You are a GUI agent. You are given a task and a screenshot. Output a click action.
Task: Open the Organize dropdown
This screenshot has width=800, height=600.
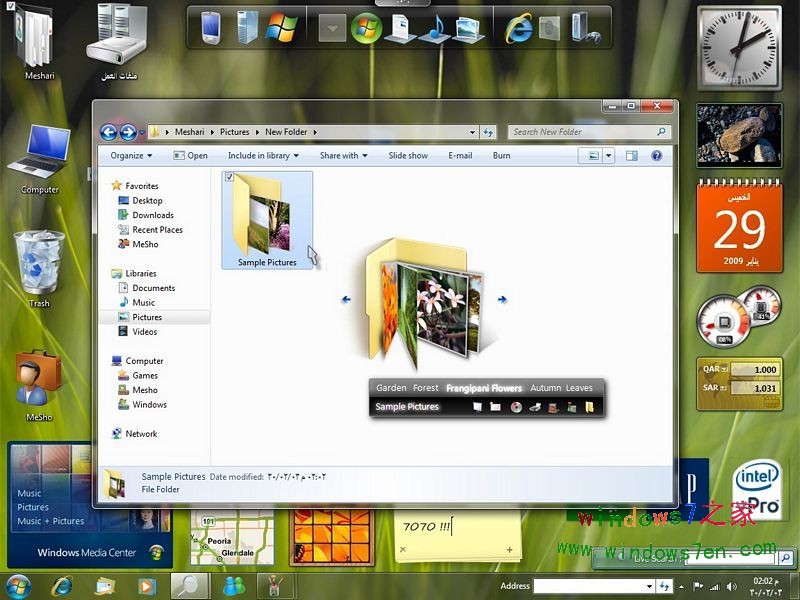click(130, 155)
